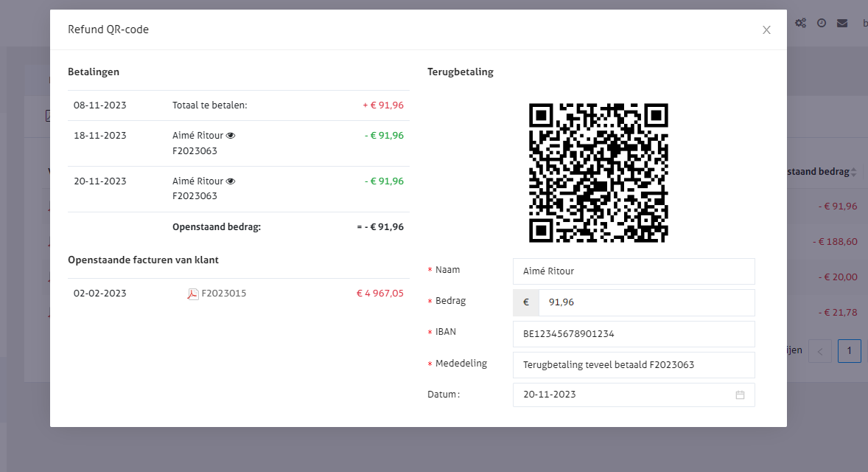
Task: Click the refund QR code image
Action: [598, 173]
